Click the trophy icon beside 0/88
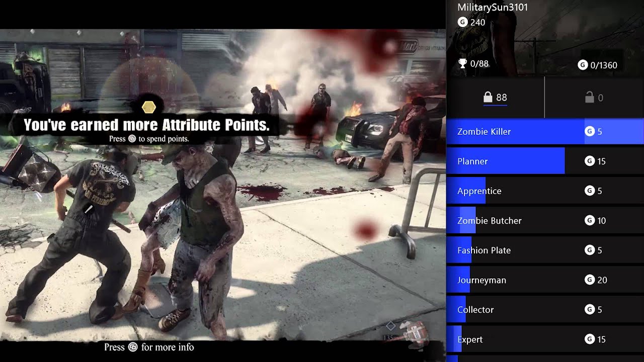The image size is (644, 362). [x=462, y=64]
